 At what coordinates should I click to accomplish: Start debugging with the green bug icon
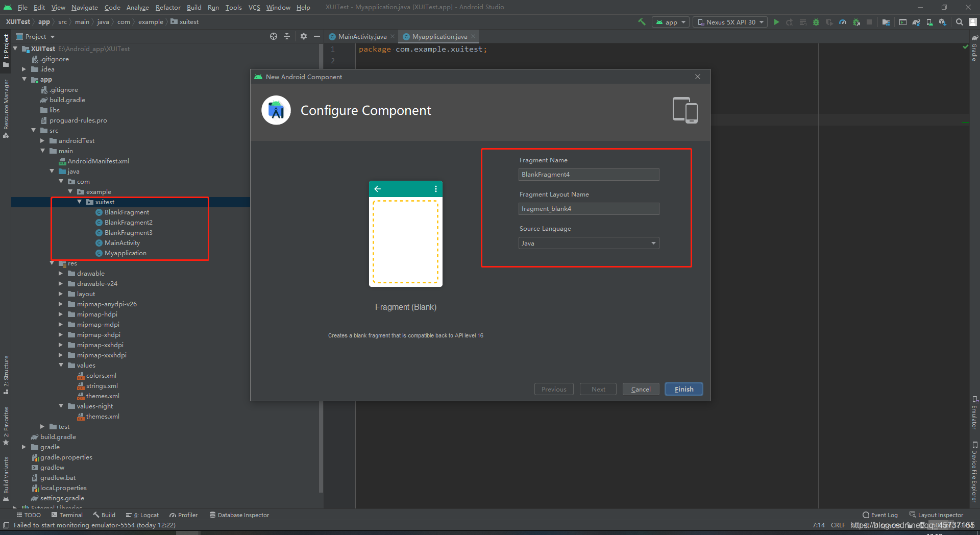[816, 22]
